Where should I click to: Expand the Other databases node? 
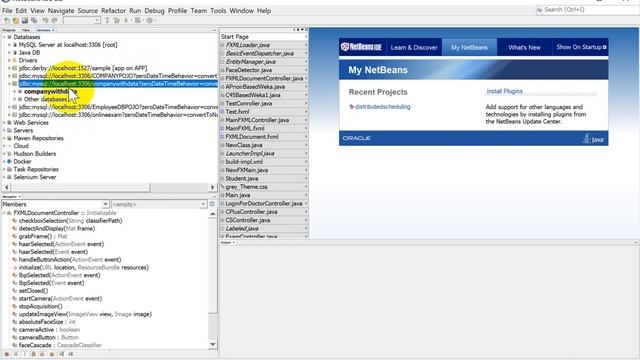coord(15,99)
